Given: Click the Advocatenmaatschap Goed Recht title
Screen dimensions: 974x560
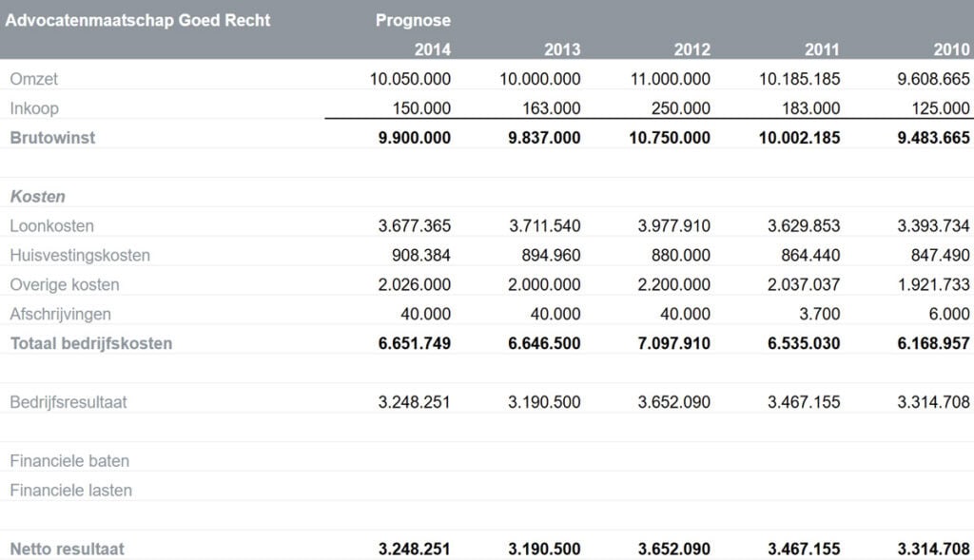Looking at the screenshot, I should pos(138,20).
